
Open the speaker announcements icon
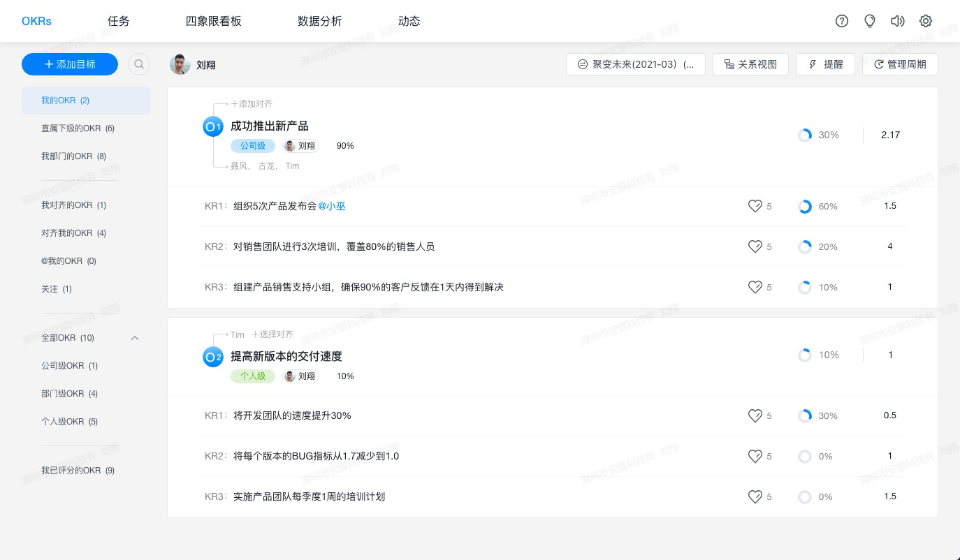click(898, 21)
